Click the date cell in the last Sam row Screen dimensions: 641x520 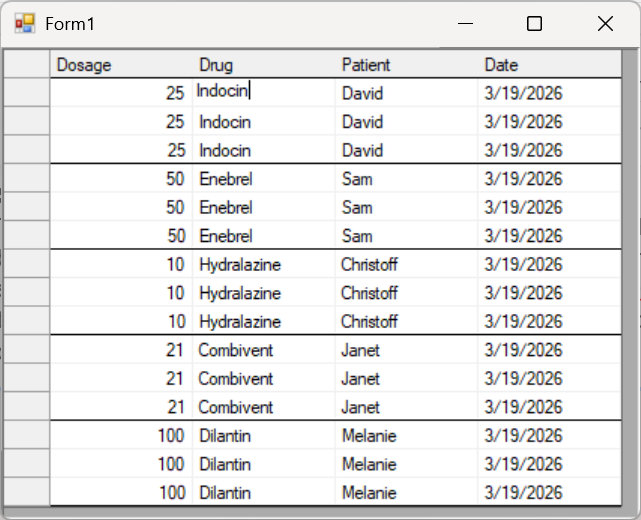point(549,236)
